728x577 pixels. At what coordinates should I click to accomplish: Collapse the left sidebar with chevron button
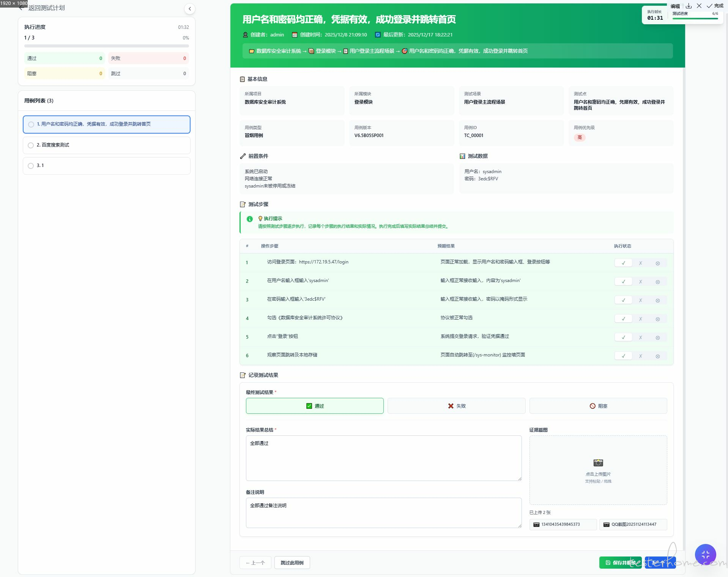tap(190, 9)
